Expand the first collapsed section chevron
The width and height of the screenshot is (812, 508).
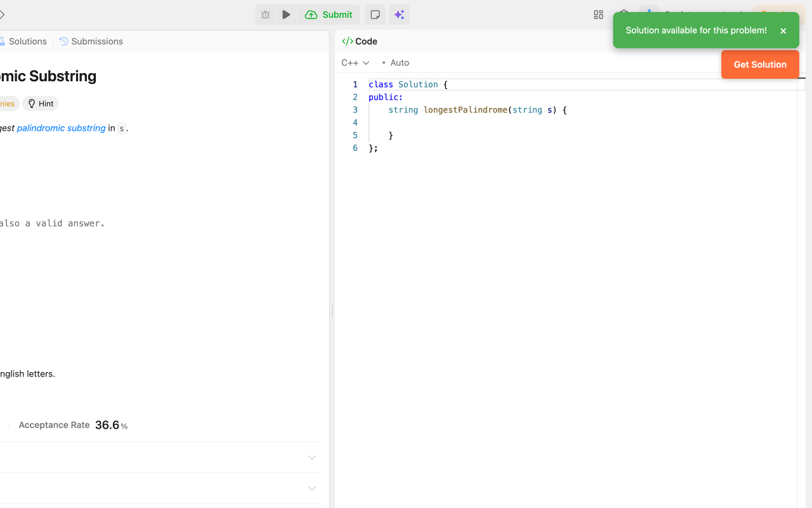pyautogui.click(x=311, y=457)
